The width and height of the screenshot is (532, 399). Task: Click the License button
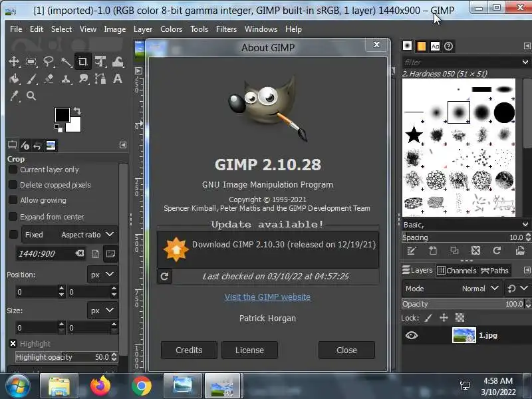click(250, 350)
